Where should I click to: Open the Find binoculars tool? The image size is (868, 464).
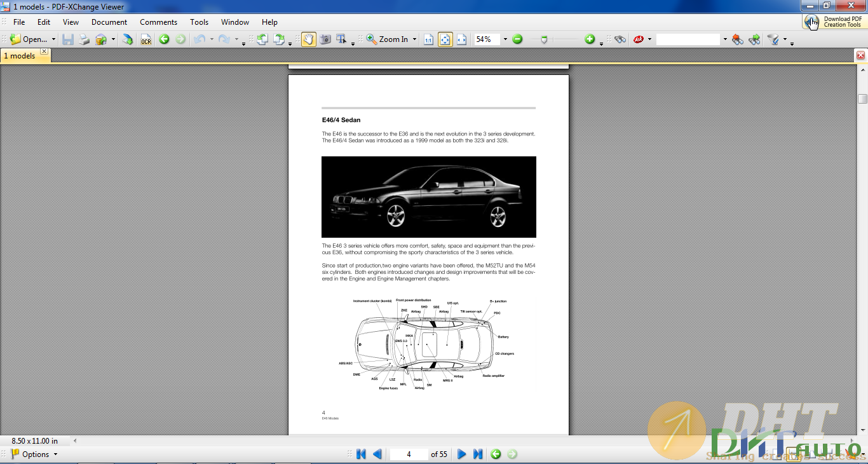(x=620, y=39)
